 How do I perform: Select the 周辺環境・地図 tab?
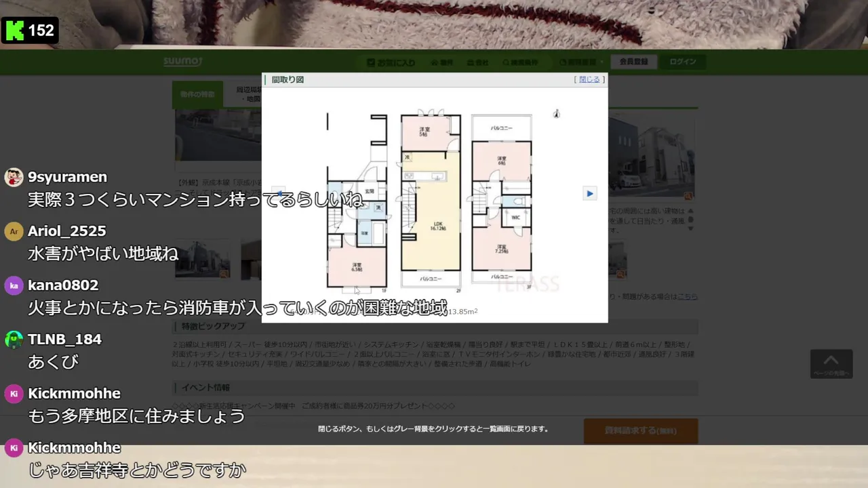(x=244, y=94)
